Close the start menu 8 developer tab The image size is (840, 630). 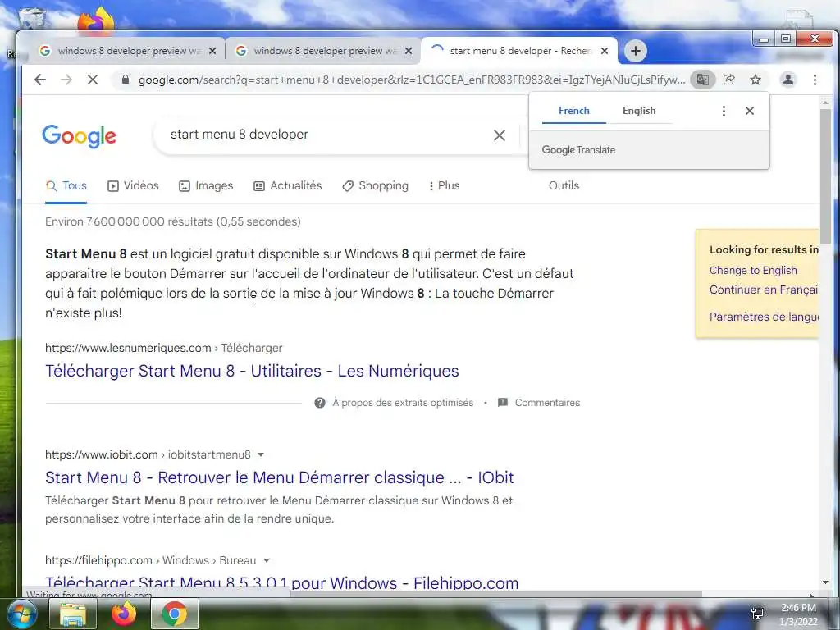point(605,51)
